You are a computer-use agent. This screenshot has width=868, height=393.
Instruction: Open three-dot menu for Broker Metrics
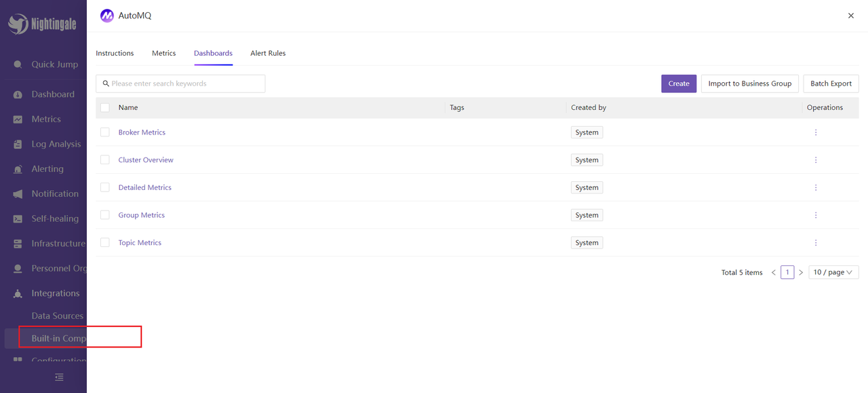coord(816,132)
